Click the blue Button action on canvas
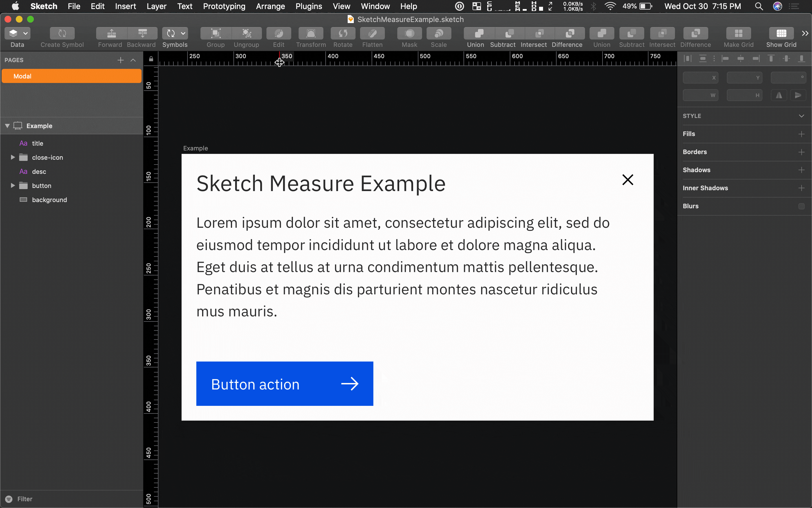Image resolution: width=812 pixels, height=508 pixels. 284,384
